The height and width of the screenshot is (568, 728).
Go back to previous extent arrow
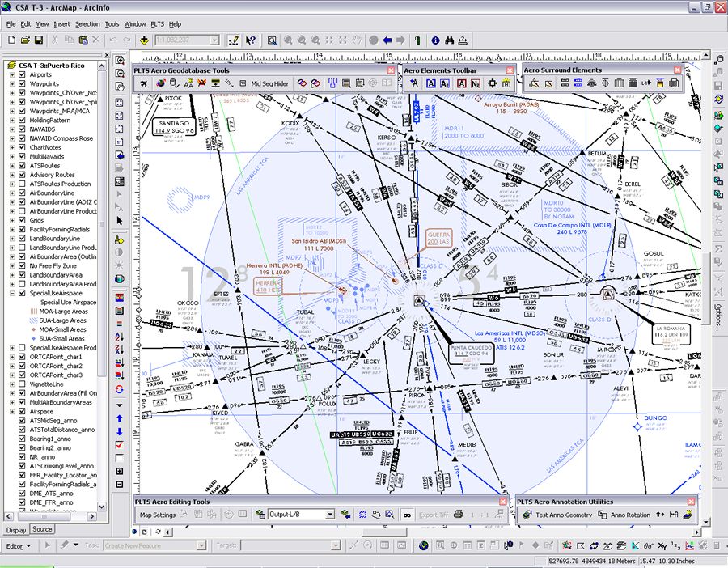click(387, 40)
